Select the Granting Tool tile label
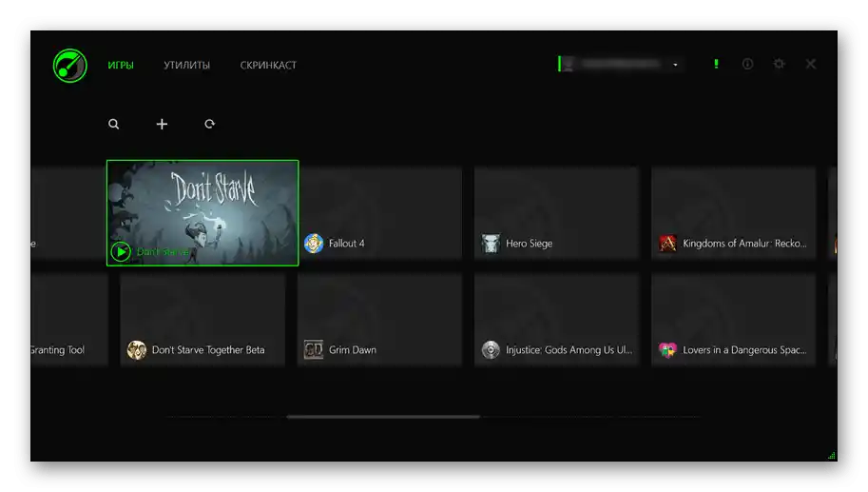The image size is (868, 492). click(x=58, y=350)
